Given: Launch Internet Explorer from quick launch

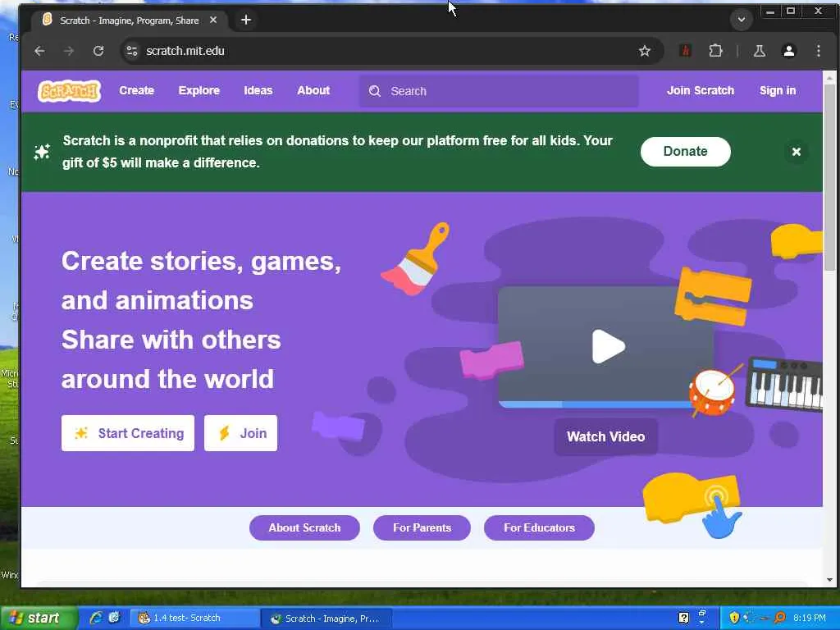Looking at the screenshot, I should [97, 619].
